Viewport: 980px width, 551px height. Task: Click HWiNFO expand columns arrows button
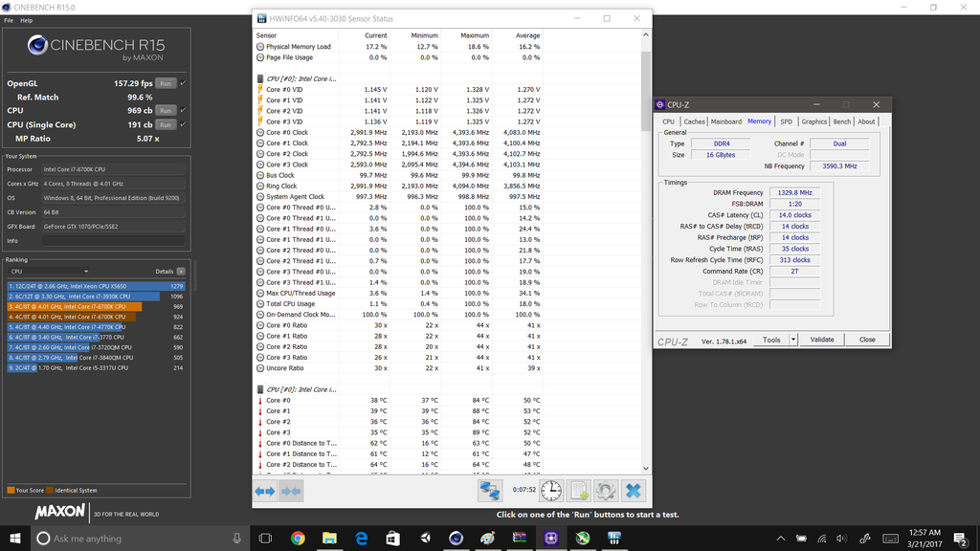pyautogui.click(x=265, y=491)
